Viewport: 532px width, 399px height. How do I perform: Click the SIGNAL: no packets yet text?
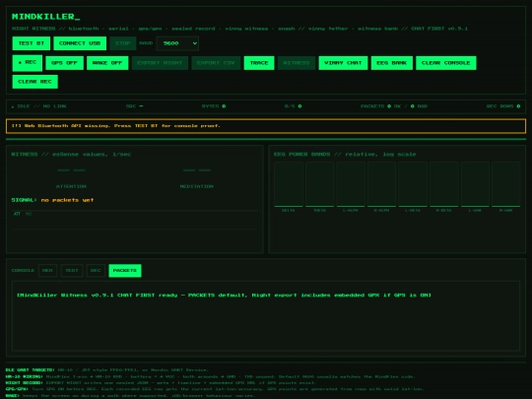(x=52, y=200)
